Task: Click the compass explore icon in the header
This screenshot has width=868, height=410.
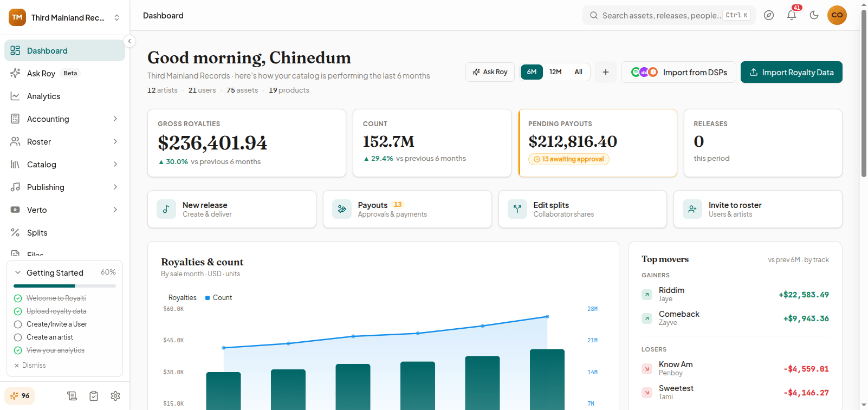Action: [x=769, y=15]
